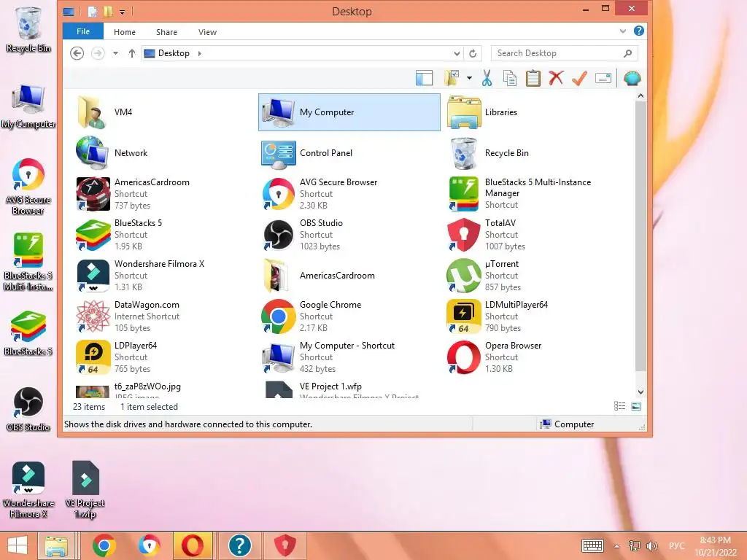This screenshot has width=747, height=560.
Task: Select the LDPlayer64 shortcut
Action: pyautogui.click(x=163, y=357)
